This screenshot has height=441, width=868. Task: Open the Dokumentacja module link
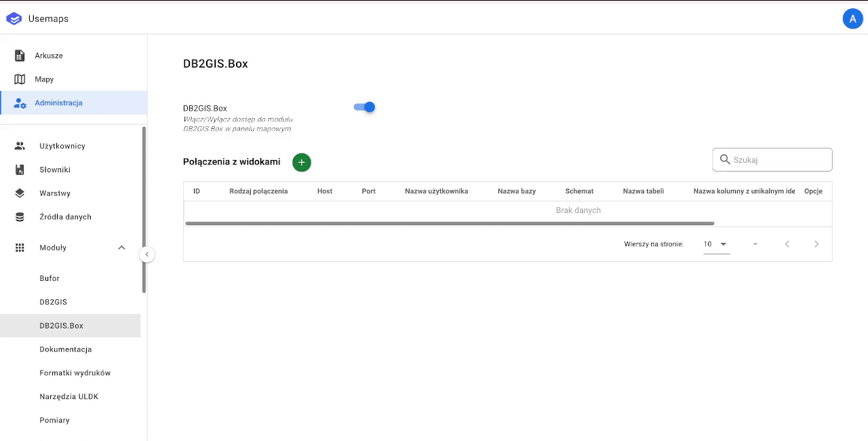coord(66,349)
